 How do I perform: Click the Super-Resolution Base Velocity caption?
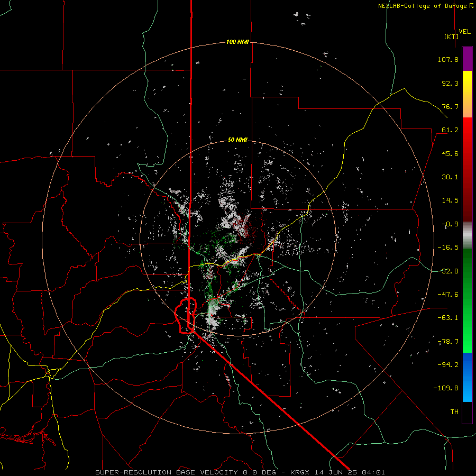pos(240,472)
